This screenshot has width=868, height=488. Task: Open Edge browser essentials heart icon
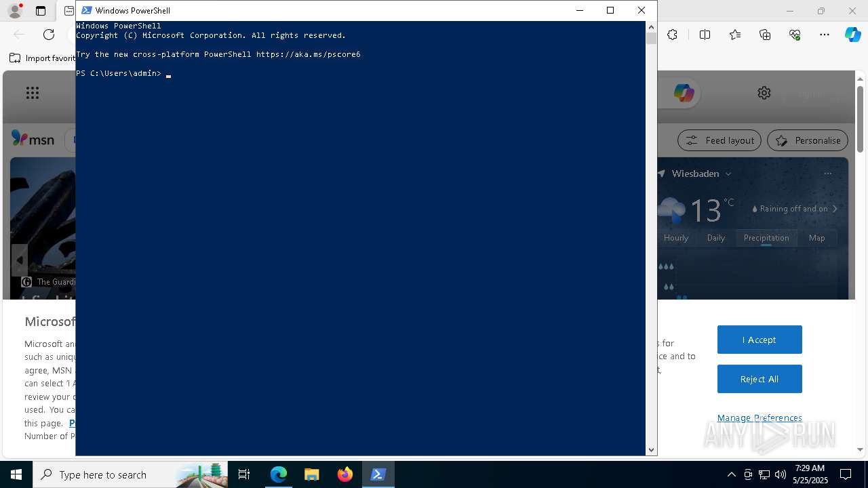(x=795, y=35)
